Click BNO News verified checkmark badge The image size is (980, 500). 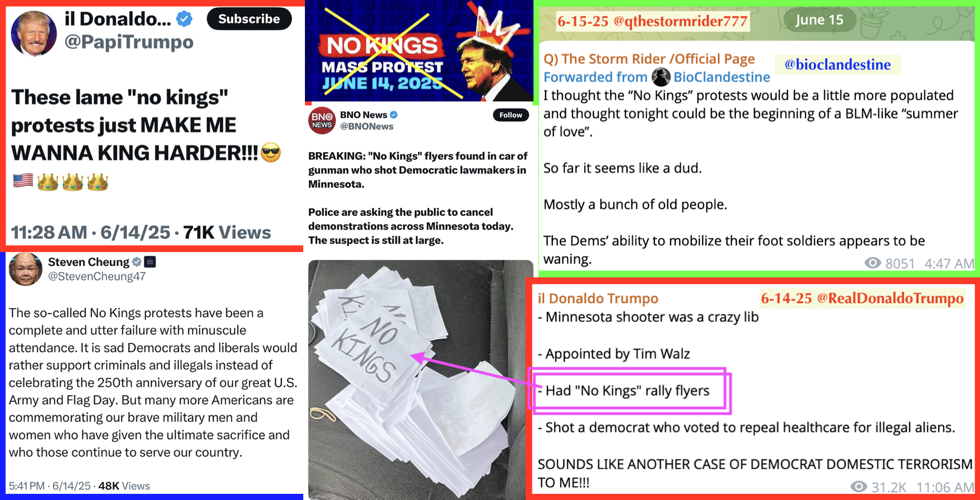coord(394,115)
